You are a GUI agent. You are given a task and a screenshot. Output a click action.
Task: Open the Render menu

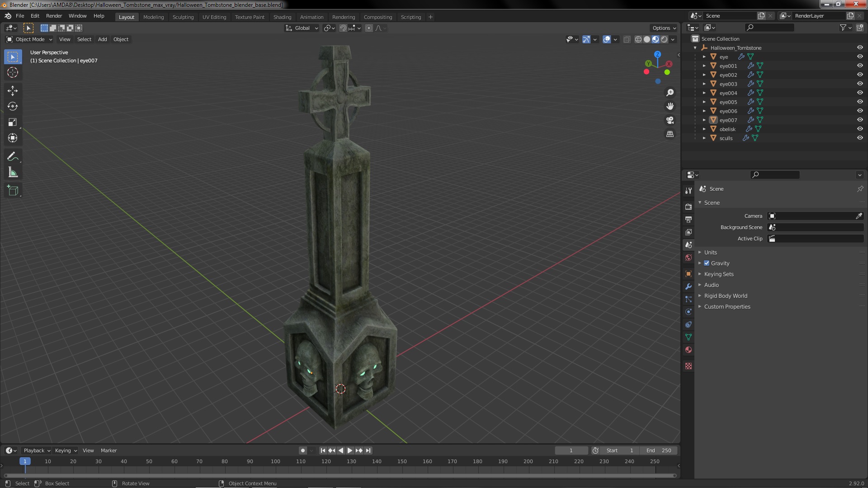point(54,16)
